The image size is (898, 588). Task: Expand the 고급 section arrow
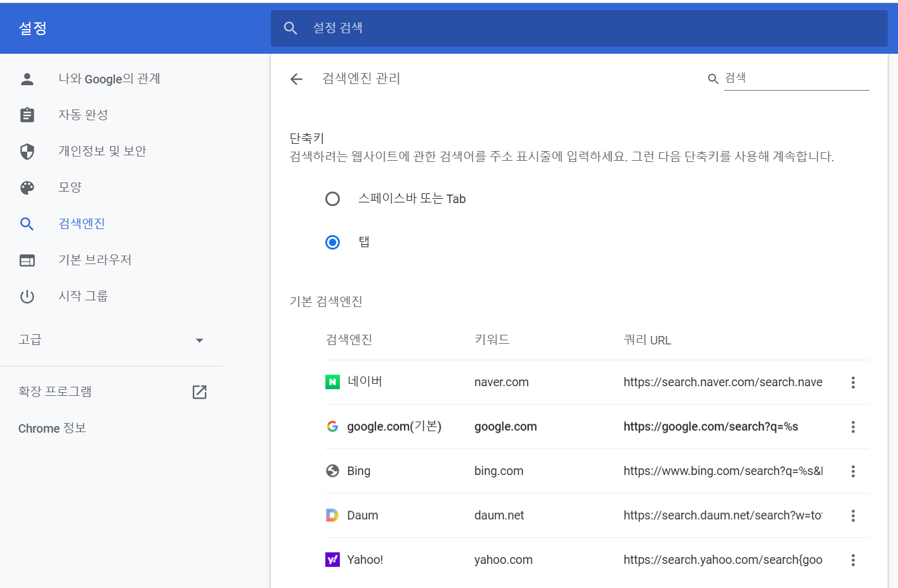click(200, 340)
